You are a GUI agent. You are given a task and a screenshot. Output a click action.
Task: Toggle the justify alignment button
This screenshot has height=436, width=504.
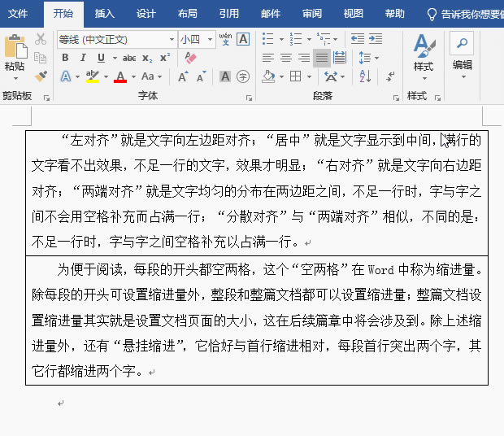tap(322, 58)
